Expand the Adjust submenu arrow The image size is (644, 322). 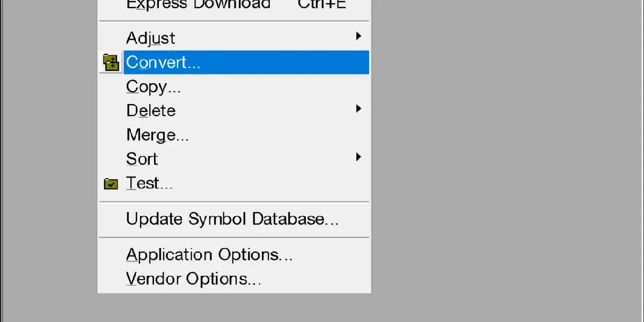pos(358,36)
